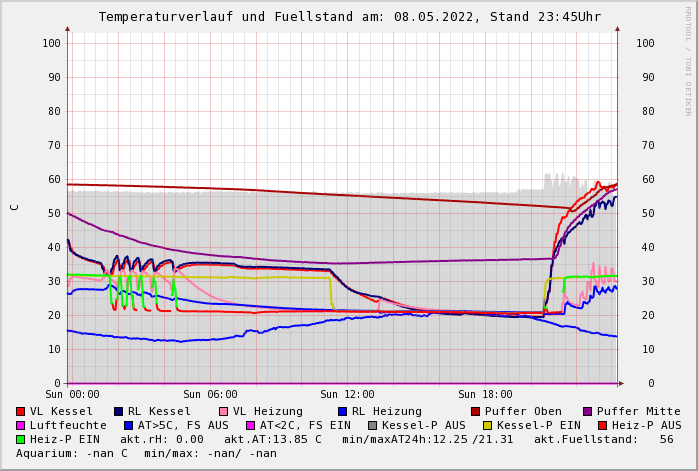This screenshot has height=471, width=698.
Task: Click the red VL Kessel legend swatch
Action: tap(20, 411)
